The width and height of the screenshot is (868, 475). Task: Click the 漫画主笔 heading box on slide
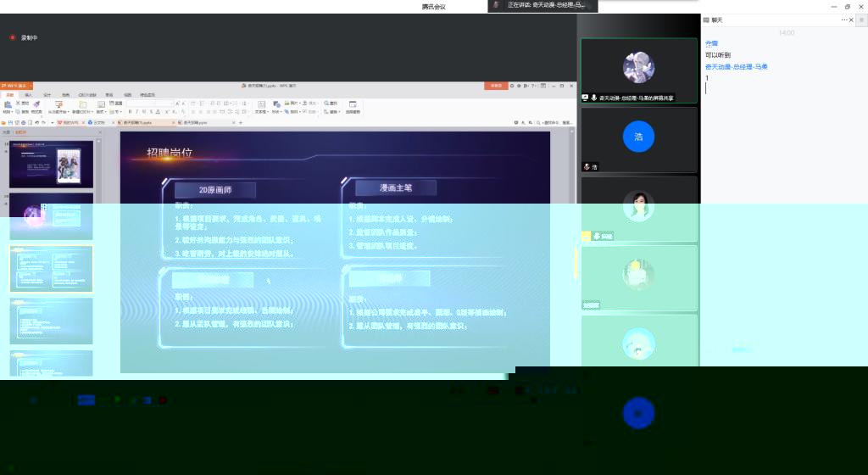[396, 187]
